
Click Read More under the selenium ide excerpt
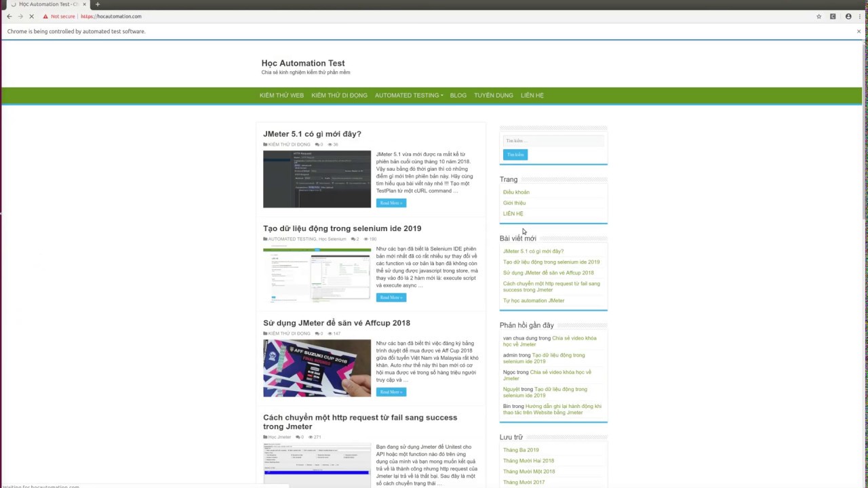point(391,298)
